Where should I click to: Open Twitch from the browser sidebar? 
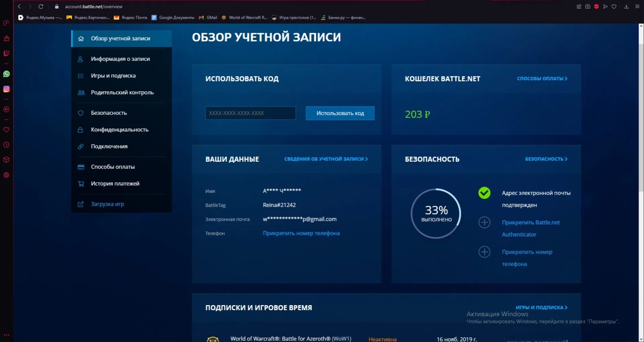[6, 54]
